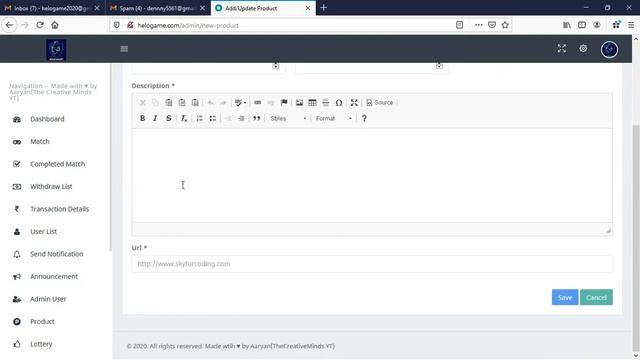
Task: Reload the page
Action: [40, 25]
